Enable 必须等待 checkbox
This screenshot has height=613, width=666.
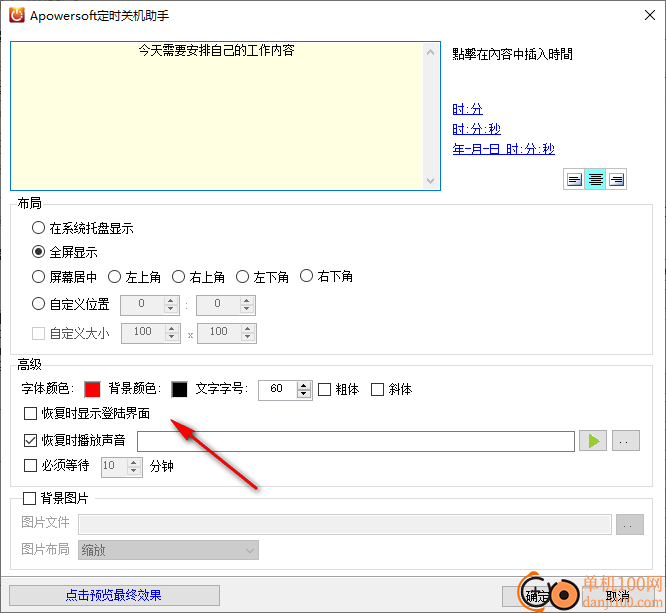point(31,466)
